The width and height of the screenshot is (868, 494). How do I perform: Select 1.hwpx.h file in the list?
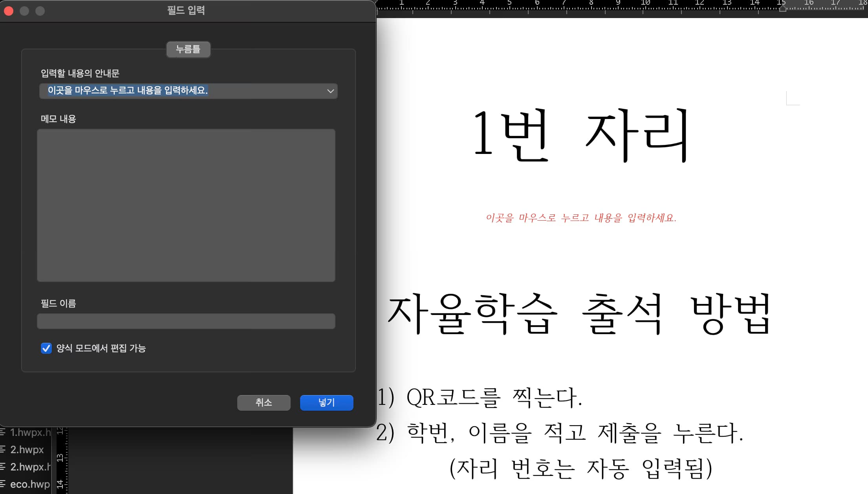pos(30,432)
